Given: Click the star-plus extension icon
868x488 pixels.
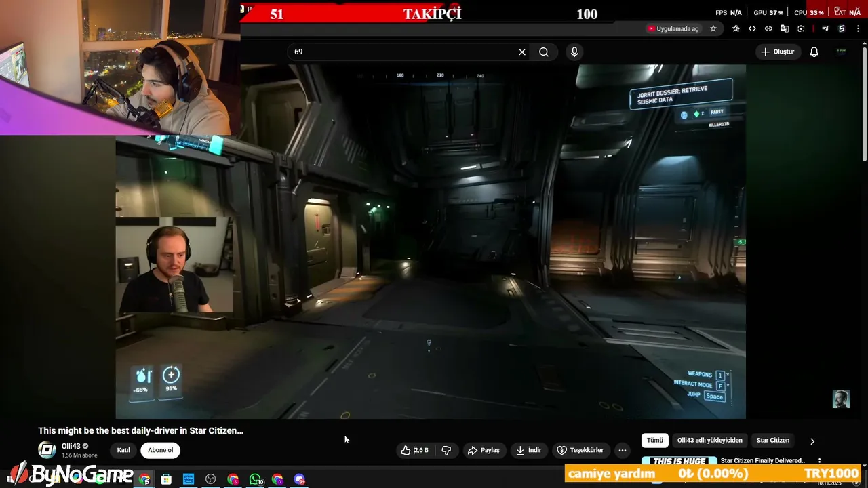Looking at the screenshot, I should click(736, 28).
